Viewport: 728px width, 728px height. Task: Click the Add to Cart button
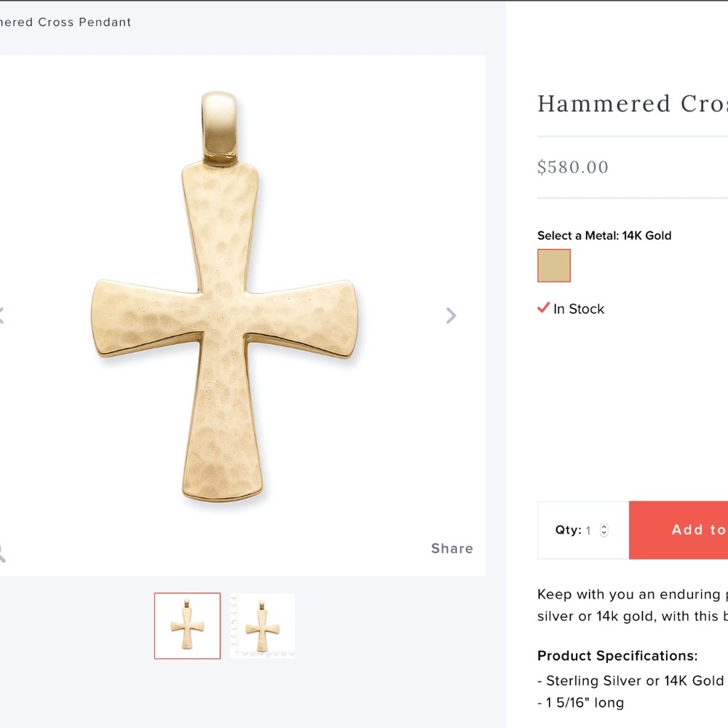[692, 530]
